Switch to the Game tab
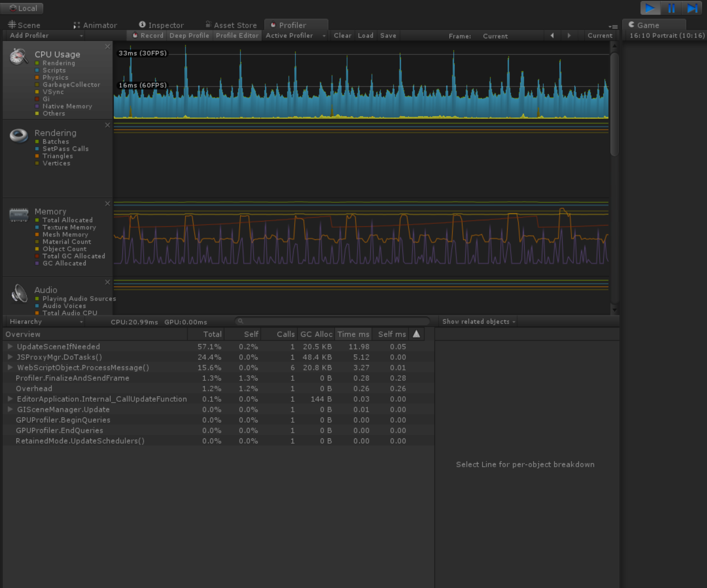707x588 pixels. [x=654, y=25]
